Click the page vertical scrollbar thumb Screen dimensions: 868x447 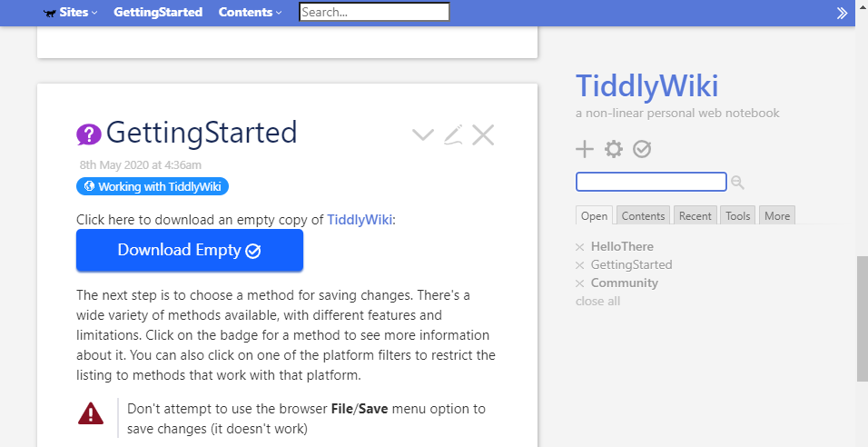tap(862, 318)
